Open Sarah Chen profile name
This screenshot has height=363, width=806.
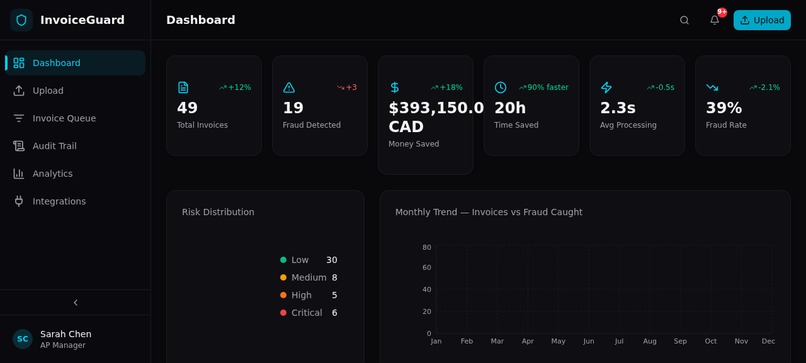[66, 334]
